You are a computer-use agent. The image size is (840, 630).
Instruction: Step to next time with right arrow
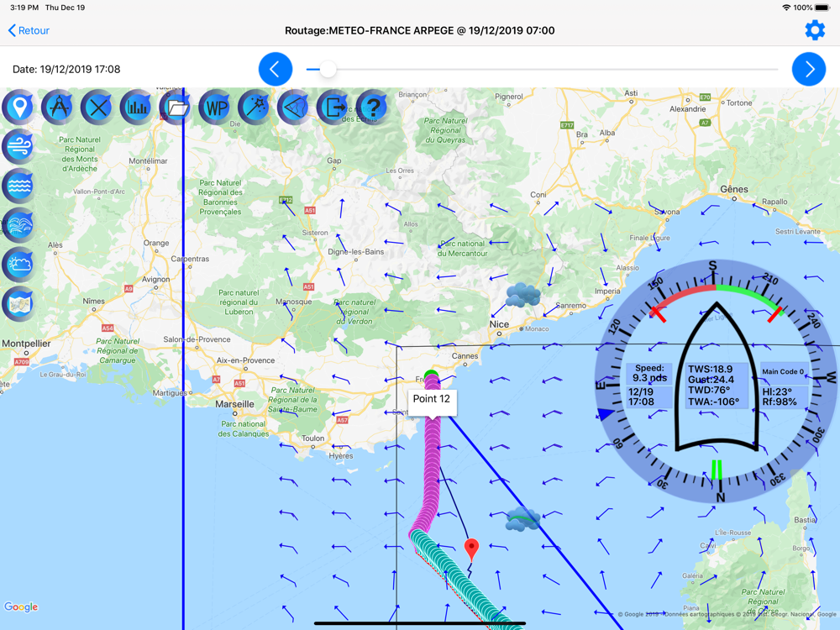tap(809, 69)
